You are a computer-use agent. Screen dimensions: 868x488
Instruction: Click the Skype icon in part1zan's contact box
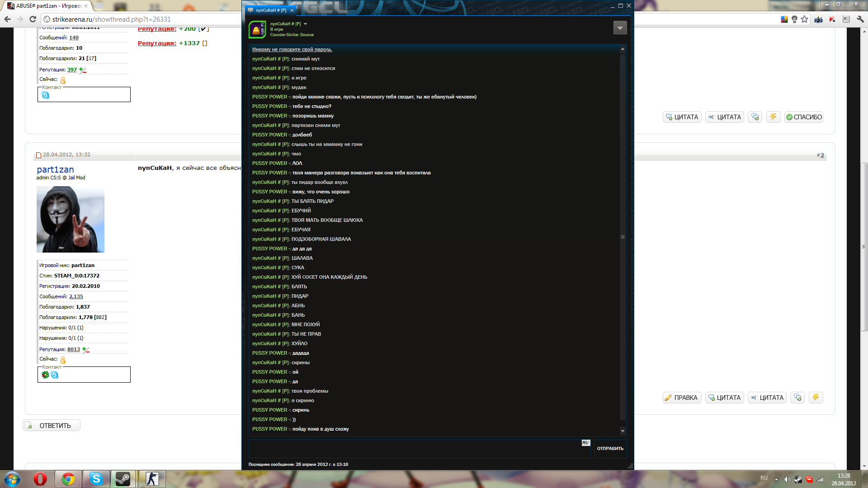pos(55,375)
